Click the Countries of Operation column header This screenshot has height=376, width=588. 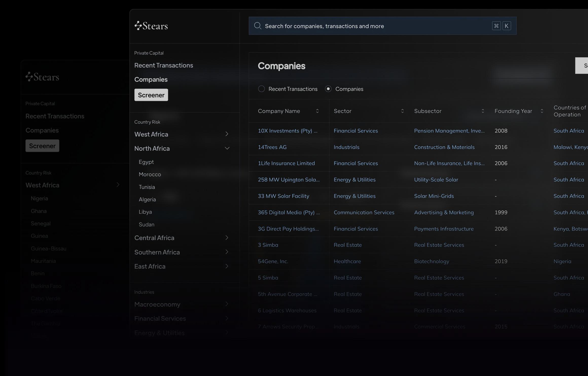pyautogui.click(x=570, y=111)
